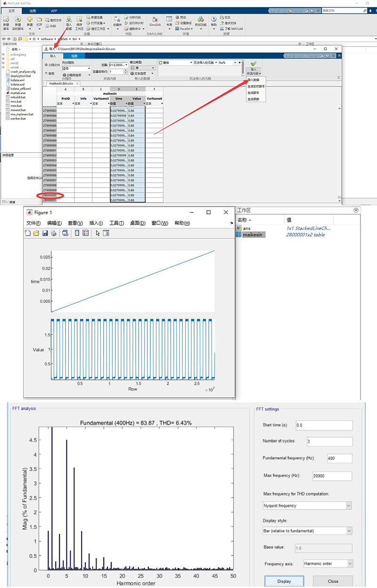The image size is (377, 588).
Task: Click the print icon in Figure 1 toolbar
Action: point(53,233)
